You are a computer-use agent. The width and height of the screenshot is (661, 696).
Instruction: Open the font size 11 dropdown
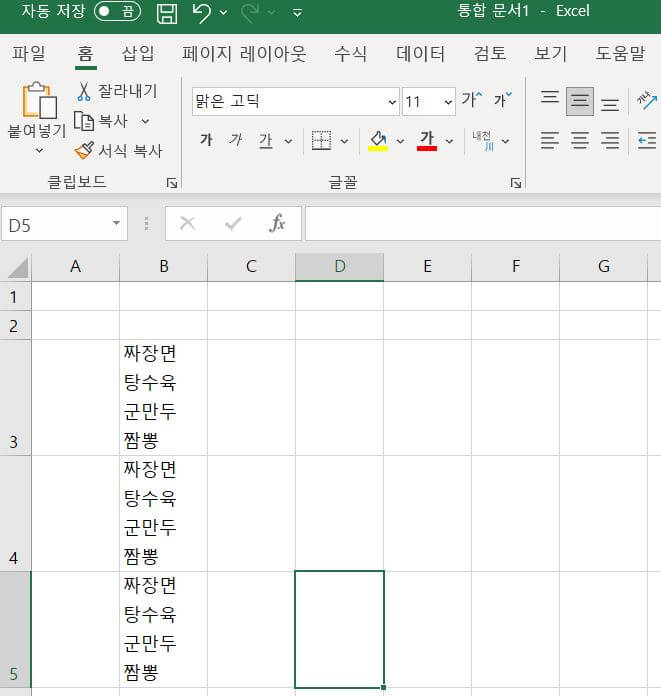point(448,102)
